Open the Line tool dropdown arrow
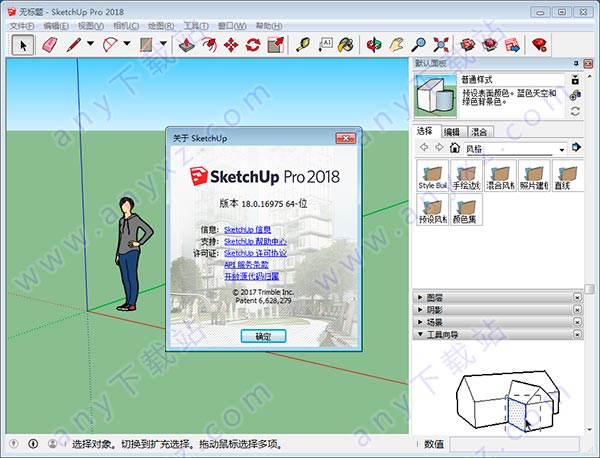 click(90, 43)
